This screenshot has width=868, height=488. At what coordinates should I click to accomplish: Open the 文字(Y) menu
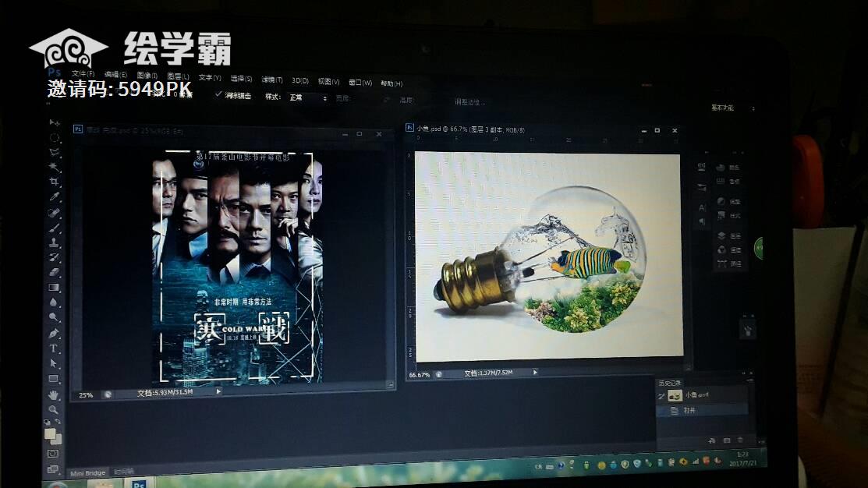[x=210, y=77]
